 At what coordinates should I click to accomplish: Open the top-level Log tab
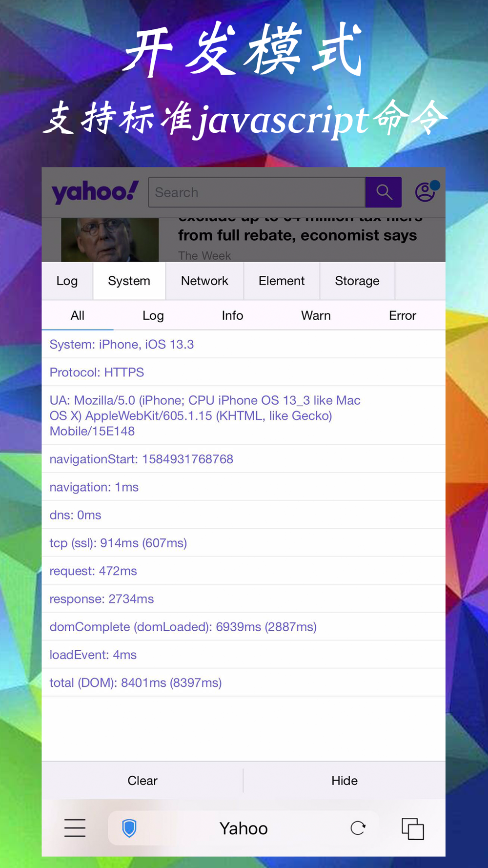click(67, 281)
